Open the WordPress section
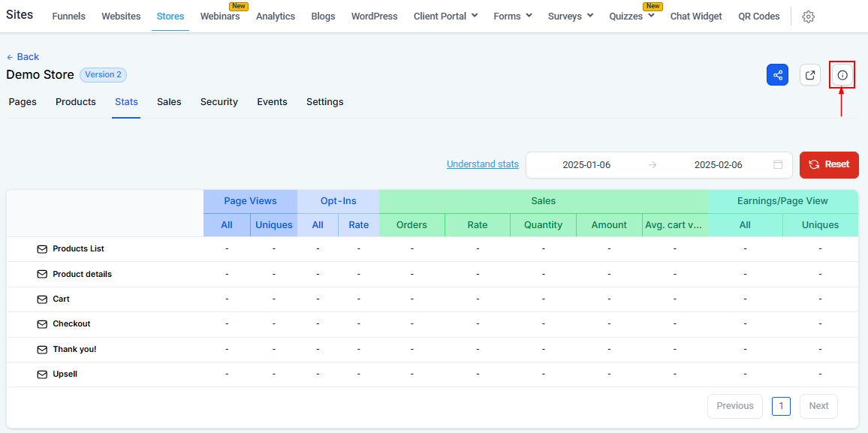Image resolution: width=868 pixels, height=433 pixels. [374, 16]
